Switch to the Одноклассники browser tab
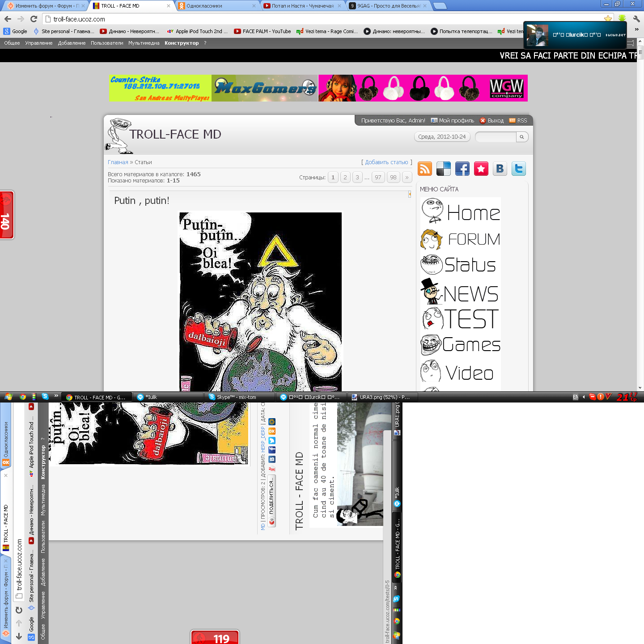This screenshot has height=644, width=644. click(x=215, y=6)
